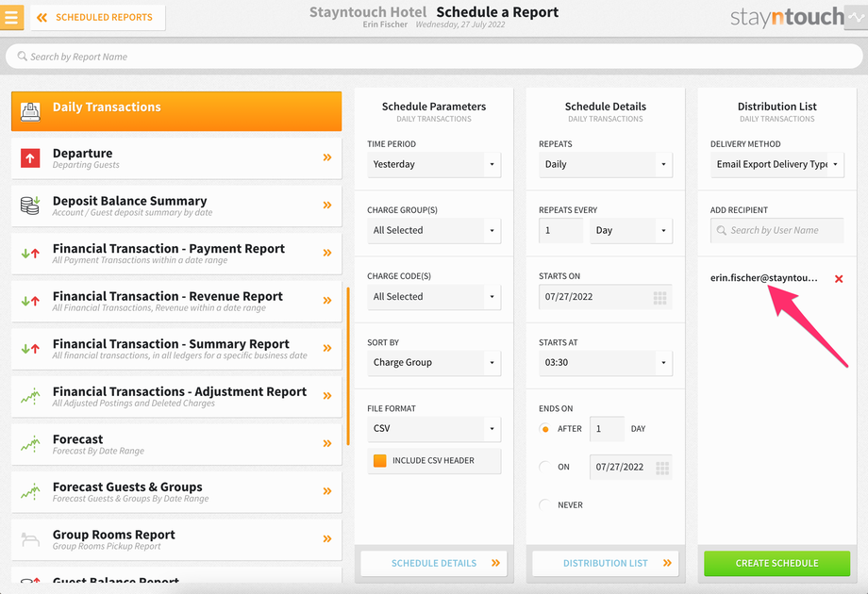Open Financial Transaction - Revenue Report
868x594 pixels.
coord(176,301)
